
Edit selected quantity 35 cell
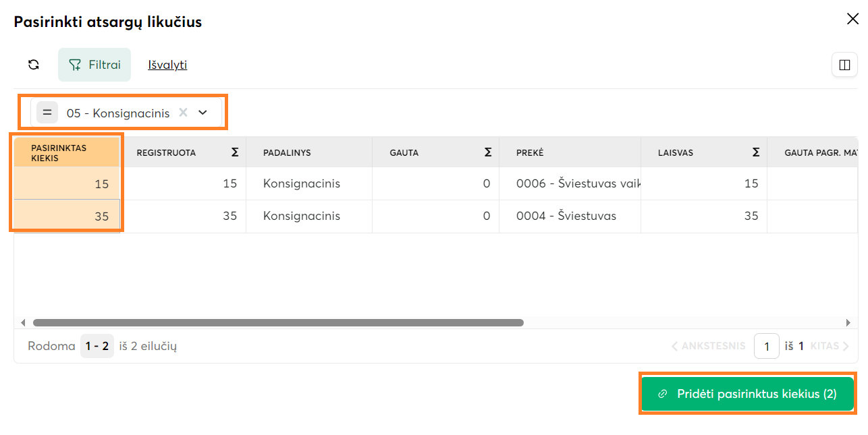click(67, 216)
